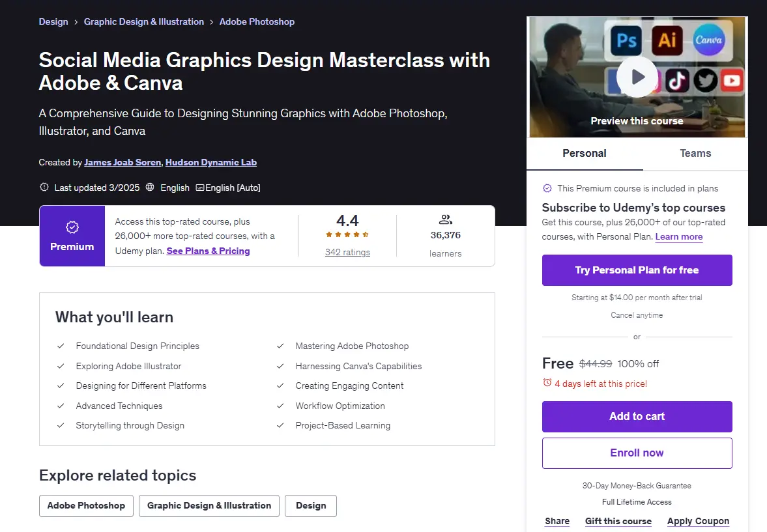Click the 30-Day Money-Back Guarantee text
This screenshot has height=532, width=767.
pos(637,486)
